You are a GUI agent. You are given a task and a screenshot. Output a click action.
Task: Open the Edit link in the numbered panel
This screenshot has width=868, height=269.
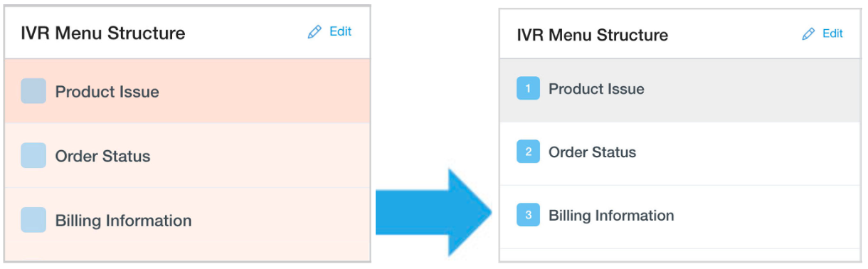pos(832,33)
